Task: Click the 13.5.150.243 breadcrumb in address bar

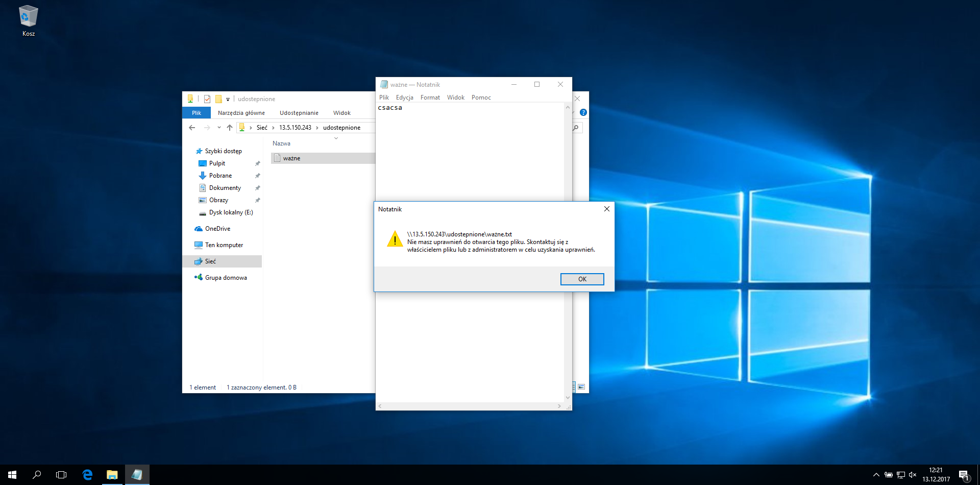Action: coord(295,128)
